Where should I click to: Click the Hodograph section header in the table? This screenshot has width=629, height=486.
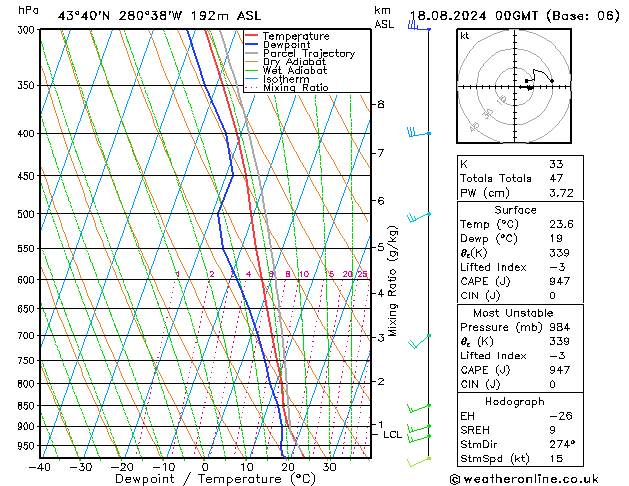[x=516, y=400]
